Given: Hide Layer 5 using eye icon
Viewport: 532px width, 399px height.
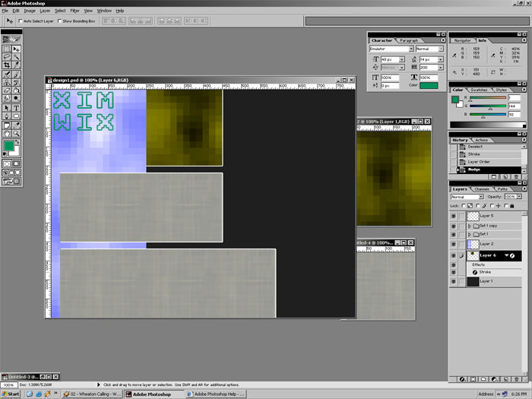Looking at the screenshot, I should tap(454, 216).
